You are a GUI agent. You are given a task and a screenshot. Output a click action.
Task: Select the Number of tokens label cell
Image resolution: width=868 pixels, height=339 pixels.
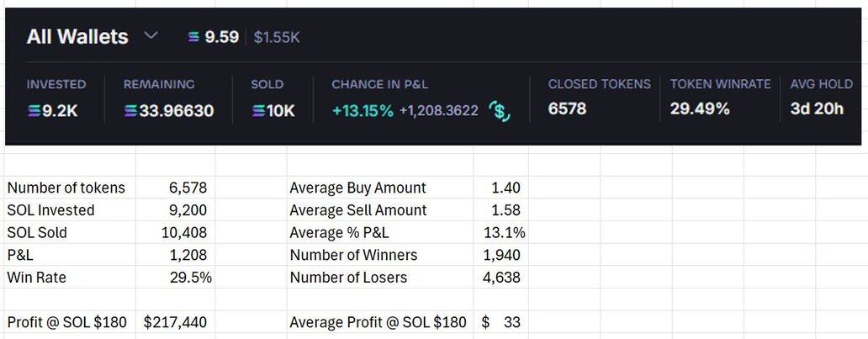(x=66, y=188)
